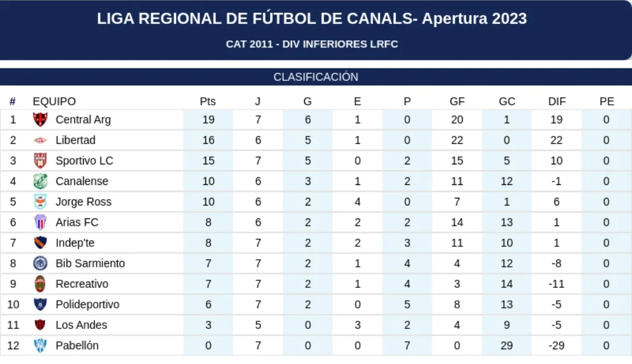Viewport: 632px width, 364px height.
Task: Click the Liga Regional de Fútbol title
Action: pos(312,19)
